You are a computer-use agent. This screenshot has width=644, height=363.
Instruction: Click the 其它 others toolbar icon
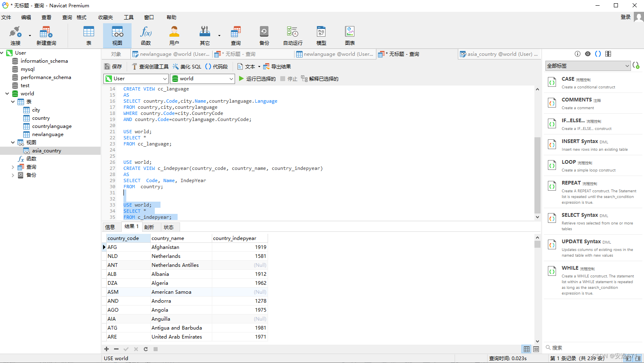[x=205, y=36]
